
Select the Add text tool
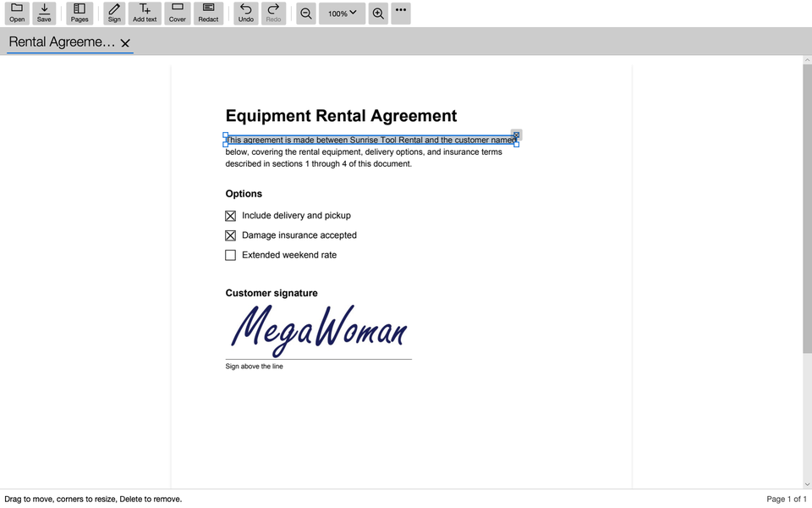(x=145, y=13)
